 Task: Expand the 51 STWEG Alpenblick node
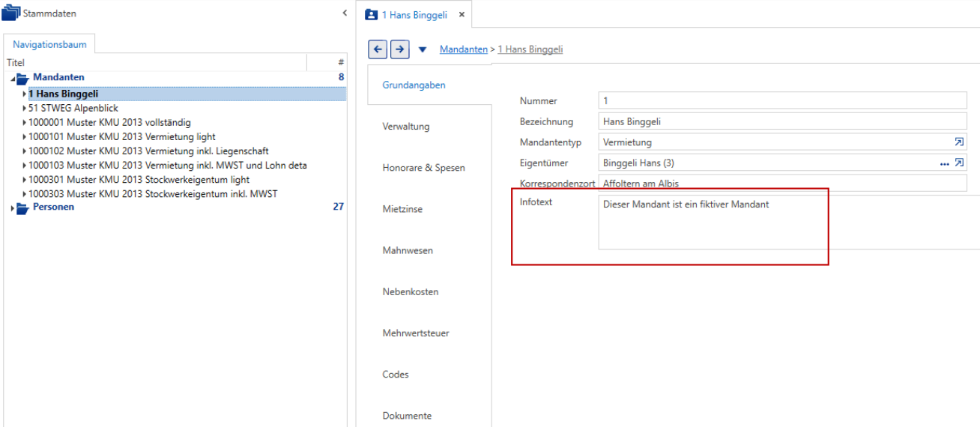click(25, 109)
